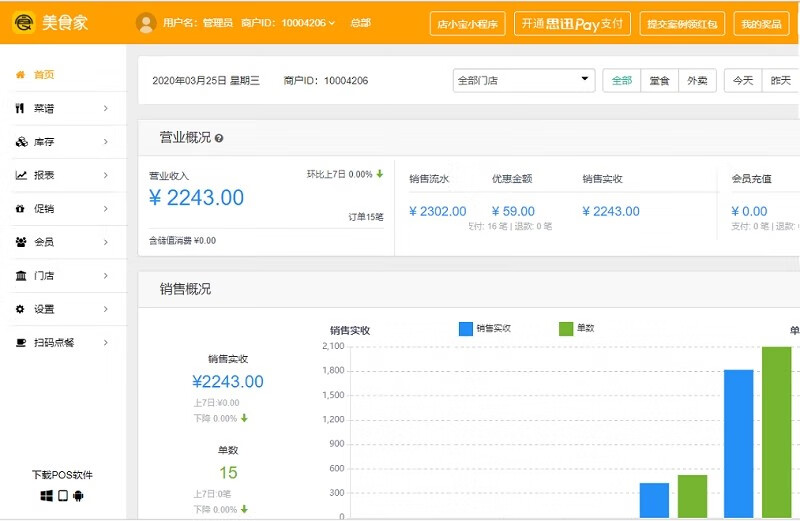
Task: Switch filter to 外卖 orders
Action: coord(697,81)
